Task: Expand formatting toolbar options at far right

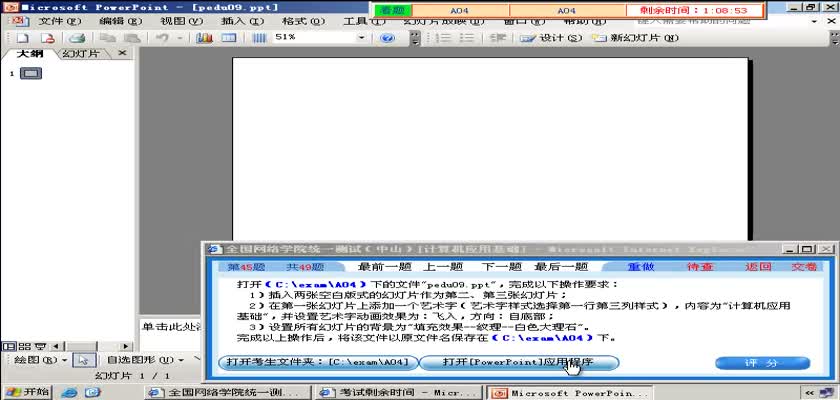Action: click(834, 38)
